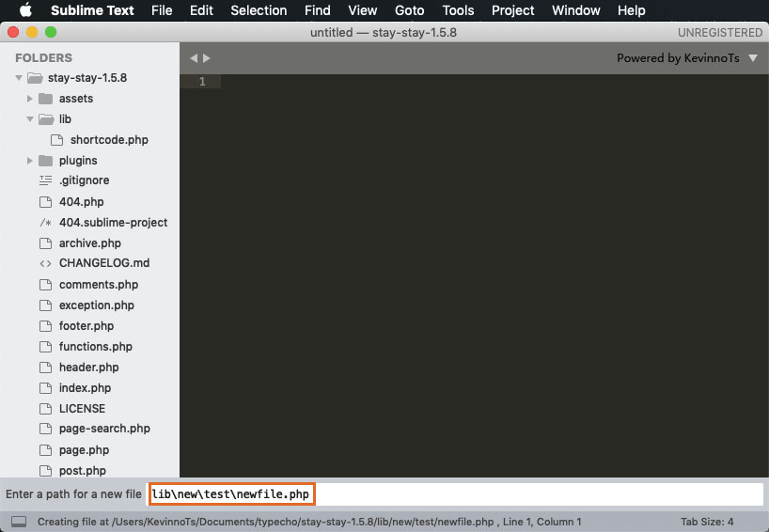Click the header.php file icon
769x532 pixels.
click(46, 368)
